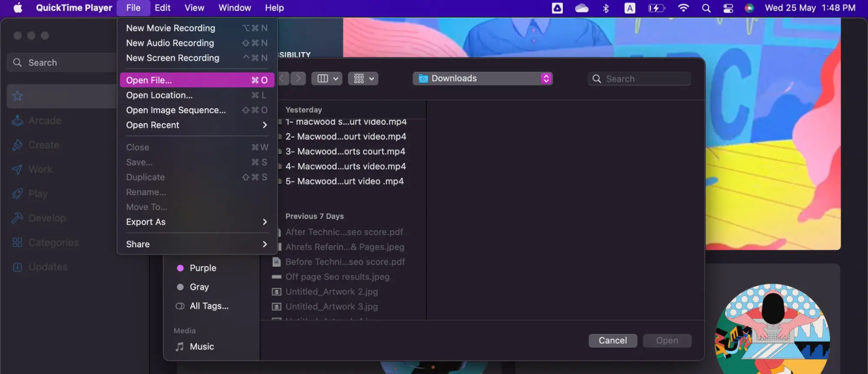Select file '3- Macwood...orts court.mp4'
This screenshot has height=374, width=868.
click(x=345, y=151)
